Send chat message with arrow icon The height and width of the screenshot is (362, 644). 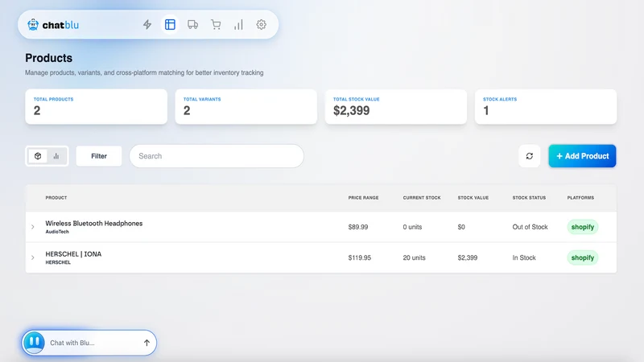coord(147,343)
